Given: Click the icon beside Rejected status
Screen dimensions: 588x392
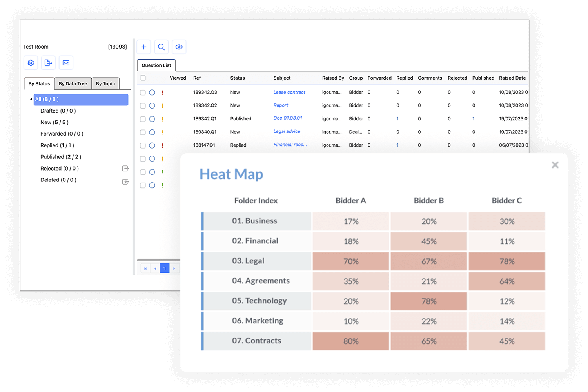Looking at the screenshot, I should [125, 169].
